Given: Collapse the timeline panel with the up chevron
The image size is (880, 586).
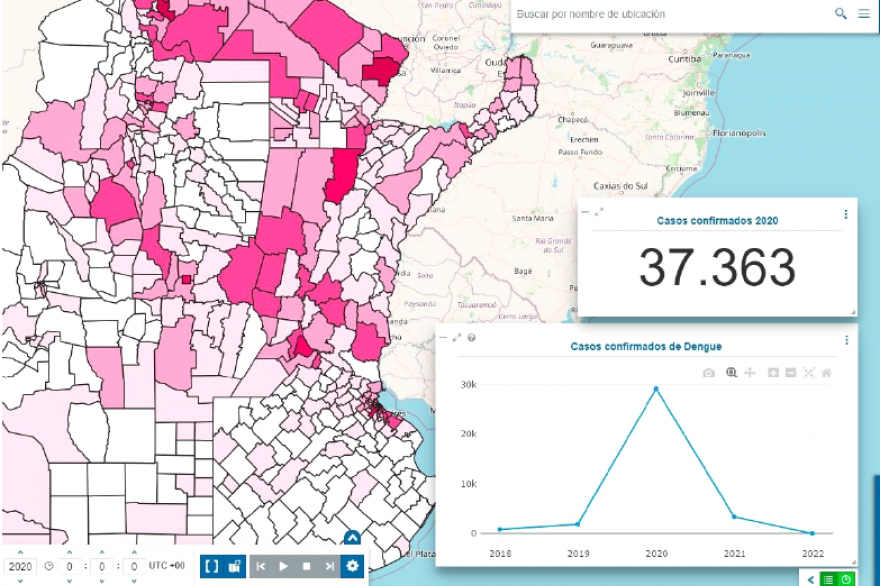Looking at the screenshot, I should 352,538.
